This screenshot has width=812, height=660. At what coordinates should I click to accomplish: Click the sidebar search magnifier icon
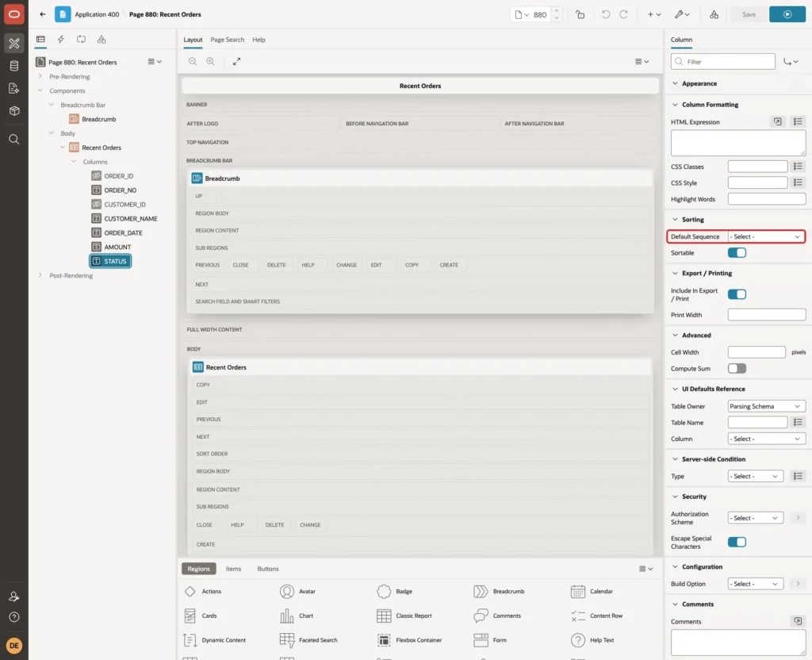pos(14,140)
